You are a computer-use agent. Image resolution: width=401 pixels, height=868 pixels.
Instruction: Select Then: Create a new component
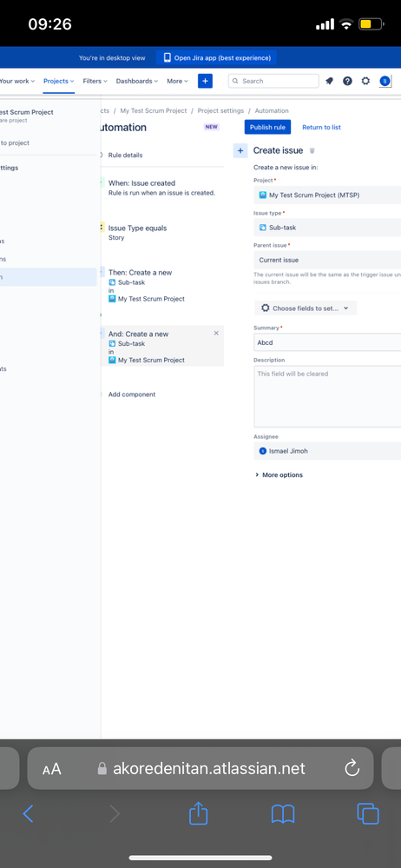pyautogui.click(x=161, y=285)
